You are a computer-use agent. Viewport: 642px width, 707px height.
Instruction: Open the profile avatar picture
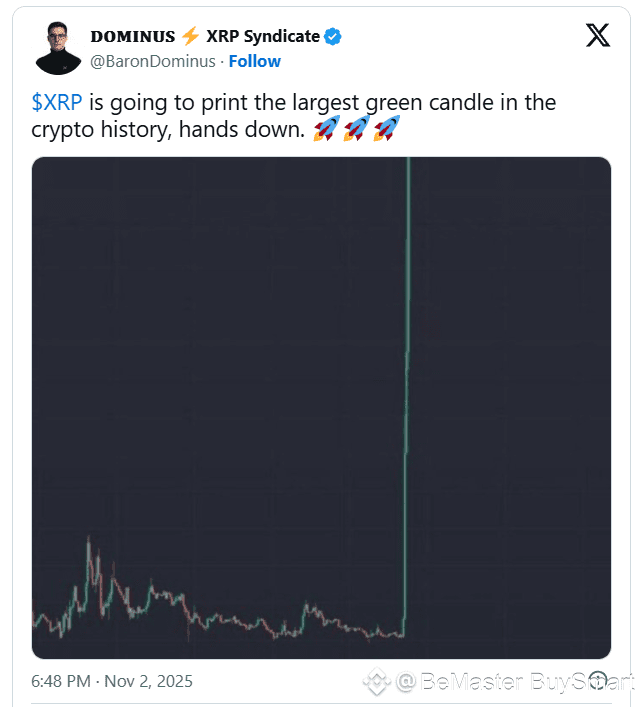coord(58,48)
